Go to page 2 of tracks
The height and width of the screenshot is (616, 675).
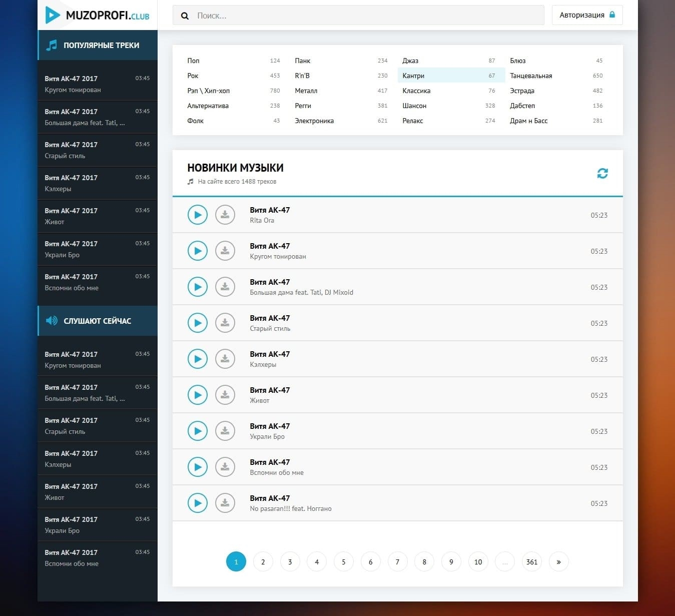pyautogui.click(x=263, y=562)
